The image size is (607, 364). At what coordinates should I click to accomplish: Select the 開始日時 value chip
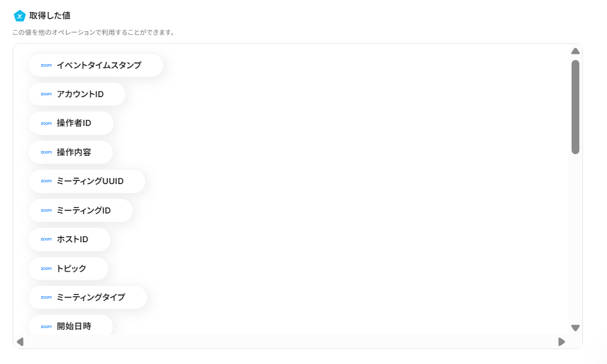pos(71,326)
